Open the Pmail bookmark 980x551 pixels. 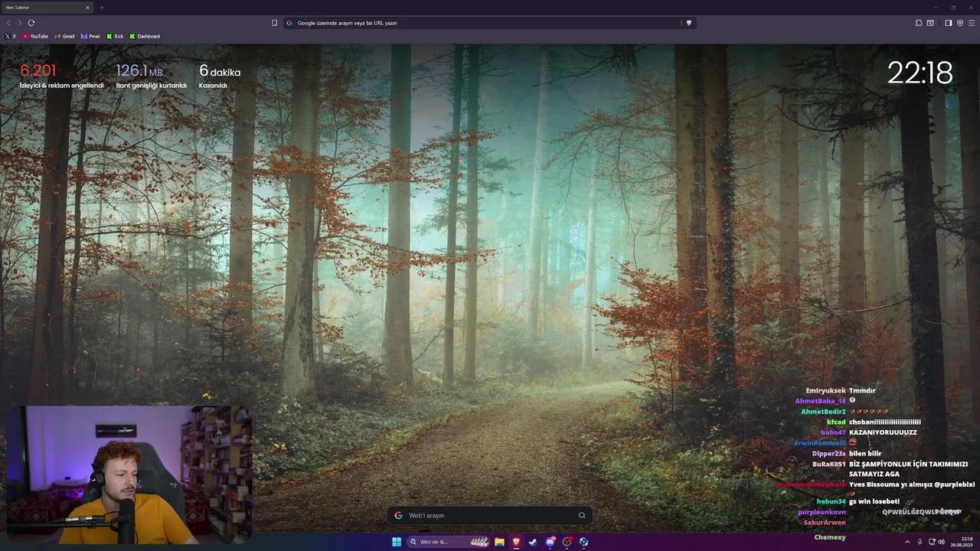(x=90, y=36)
